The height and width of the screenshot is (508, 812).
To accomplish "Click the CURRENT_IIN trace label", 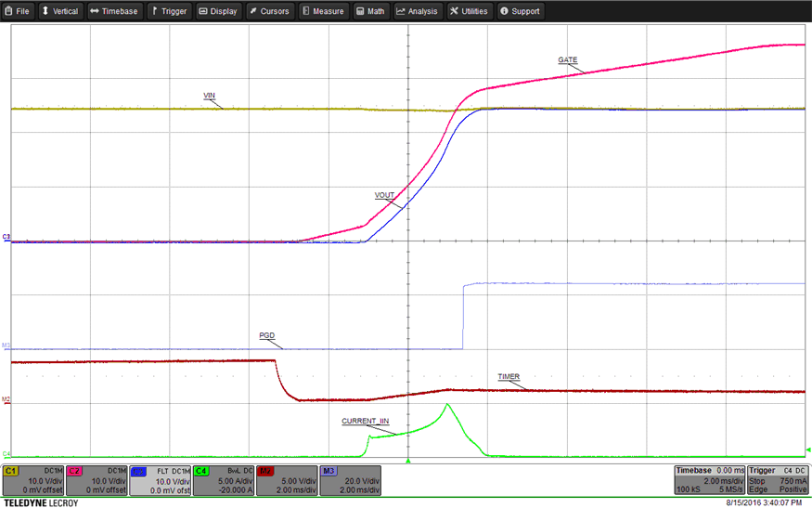I will [x=365, y=421].
